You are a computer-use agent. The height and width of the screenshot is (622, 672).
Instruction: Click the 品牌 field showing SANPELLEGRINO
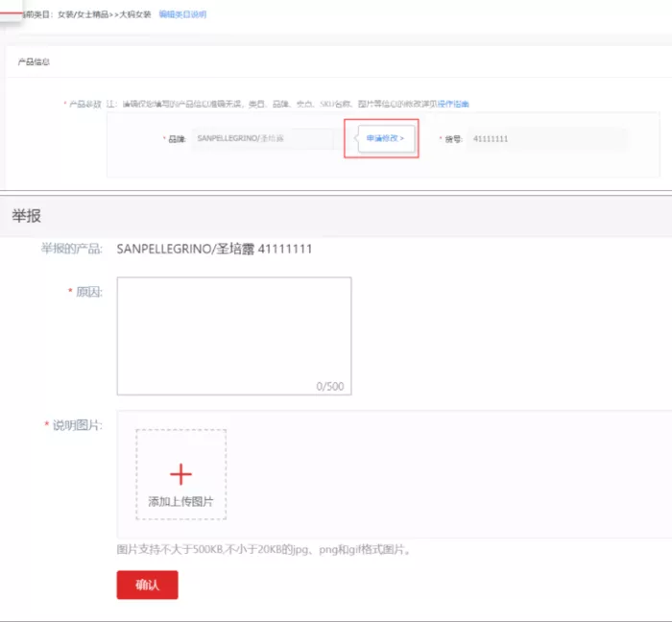coord(263,138)
